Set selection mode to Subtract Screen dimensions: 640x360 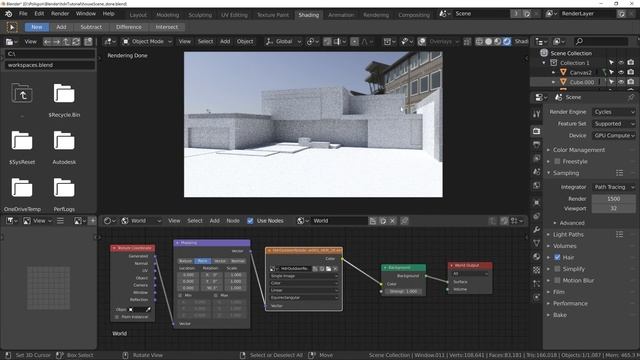(91, 27)
